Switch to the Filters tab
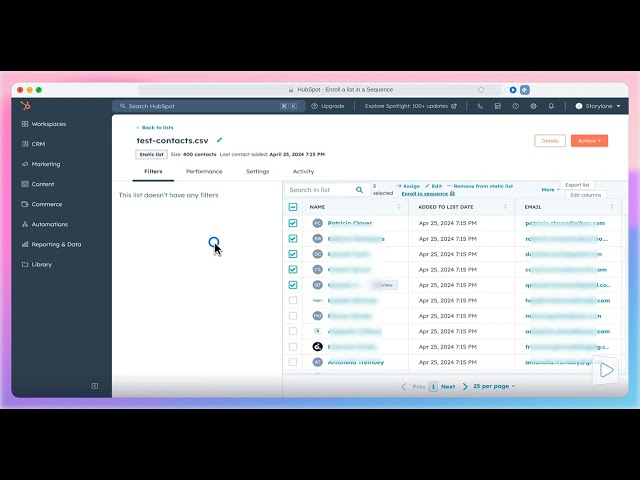Screen dimensions: 640x480 click(x=153, y=171)
